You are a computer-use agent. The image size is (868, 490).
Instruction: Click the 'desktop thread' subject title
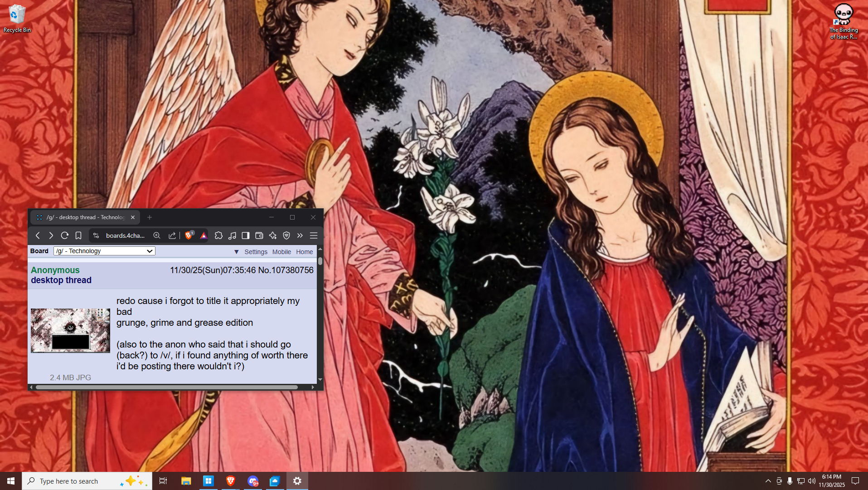point(61,280)
